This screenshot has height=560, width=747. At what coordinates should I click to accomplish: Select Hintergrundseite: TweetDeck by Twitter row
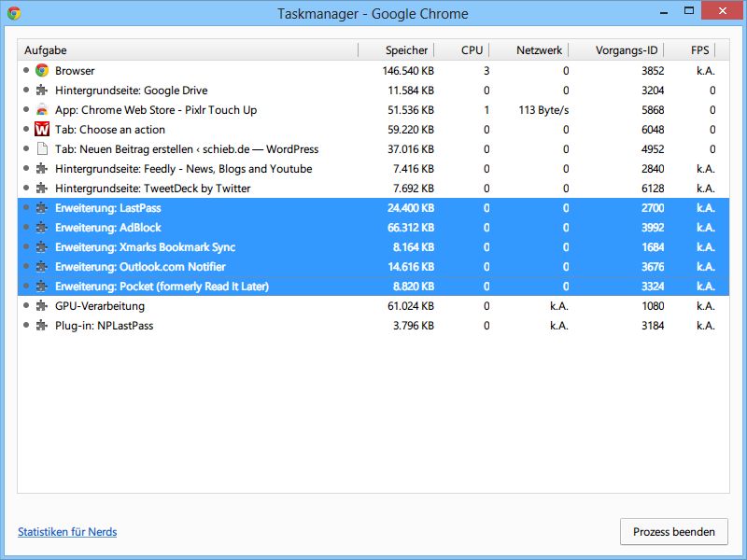coord(373,188)
